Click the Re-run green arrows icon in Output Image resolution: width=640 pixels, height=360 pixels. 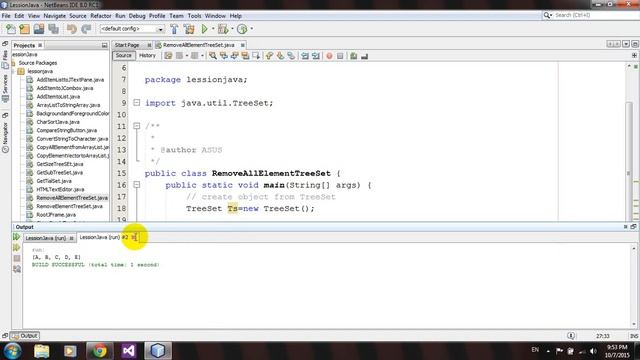click(x=16, y=237)
